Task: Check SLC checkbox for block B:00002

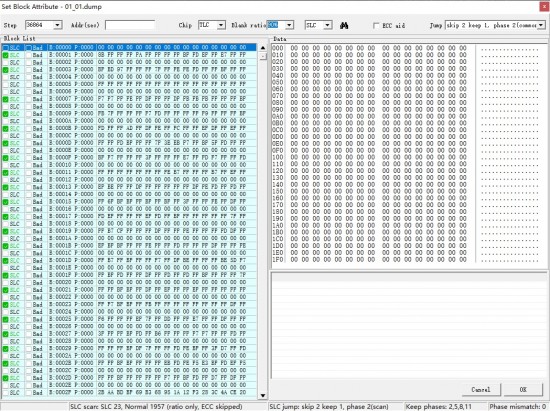Action: pyautogui.click(x=6, y=62)
